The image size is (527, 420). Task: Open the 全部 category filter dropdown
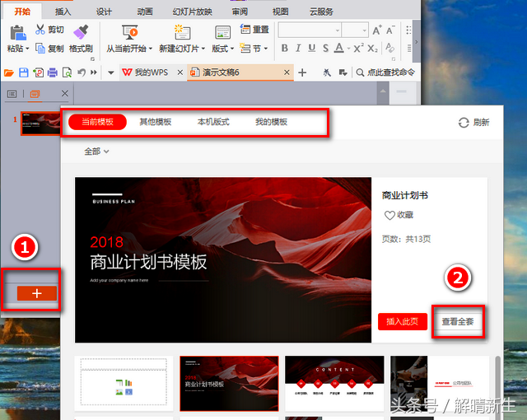coord(97,152)
